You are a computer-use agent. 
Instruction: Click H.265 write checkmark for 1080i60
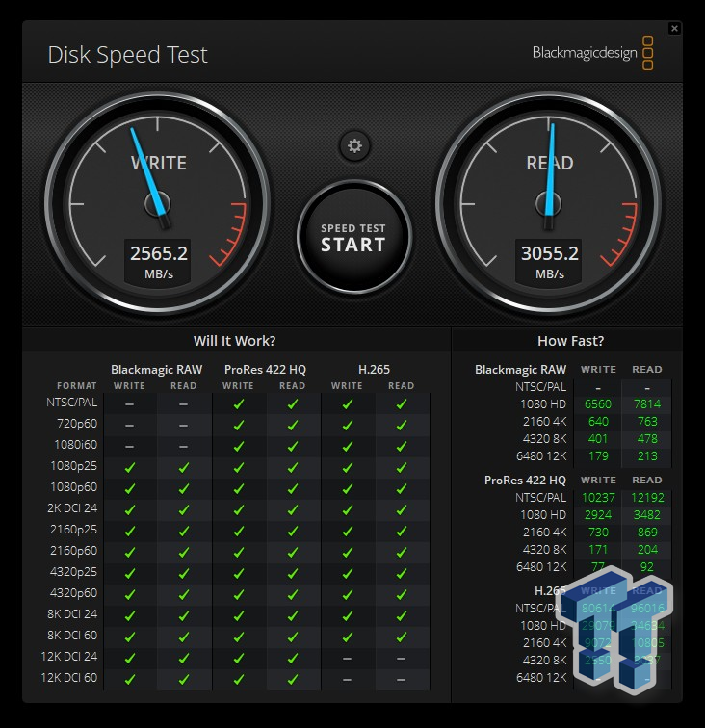[347, 446]
